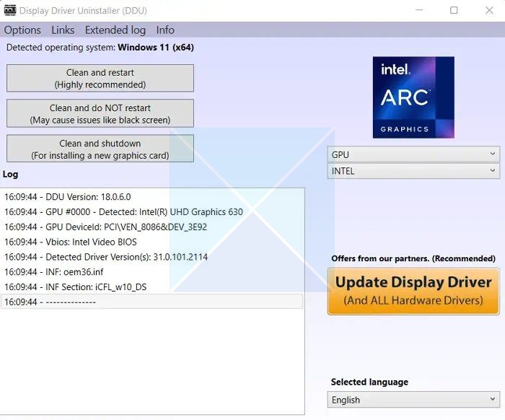Minimize the DDU window
The height and width of the screenshot is (420, 505).
[419, 10]
